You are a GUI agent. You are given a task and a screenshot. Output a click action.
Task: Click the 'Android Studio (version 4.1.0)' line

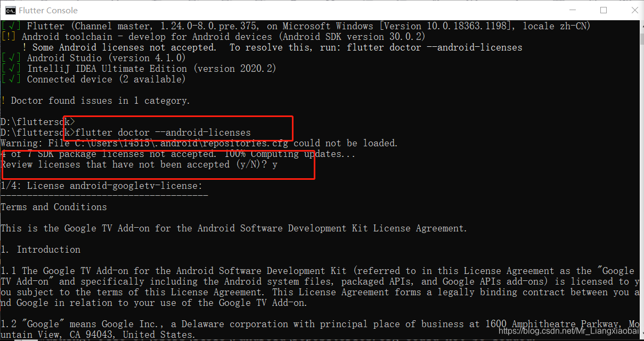93,58
